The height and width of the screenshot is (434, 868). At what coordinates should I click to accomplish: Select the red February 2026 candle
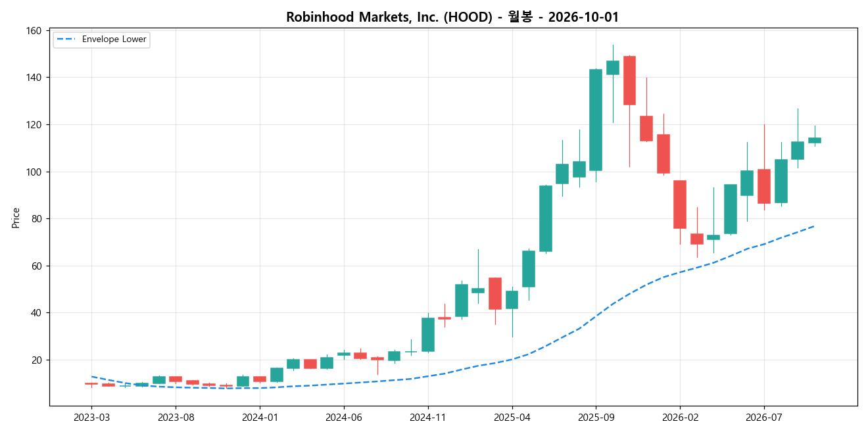click(x=680, y=205)
